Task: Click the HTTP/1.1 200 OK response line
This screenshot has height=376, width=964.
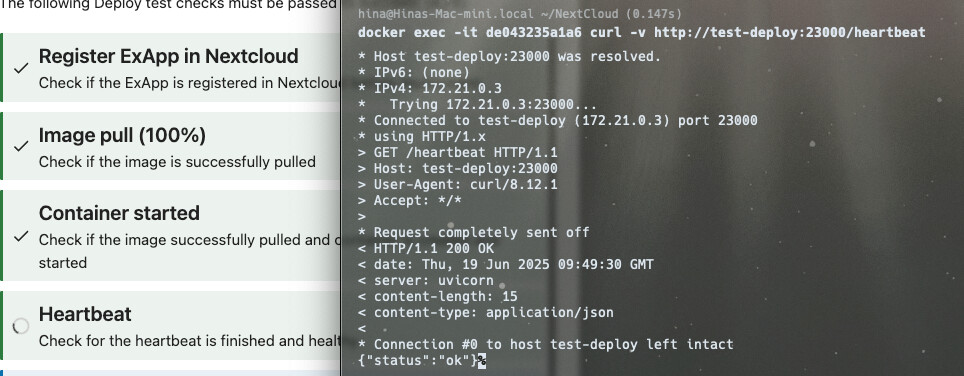Action: (x=425, y=248)
